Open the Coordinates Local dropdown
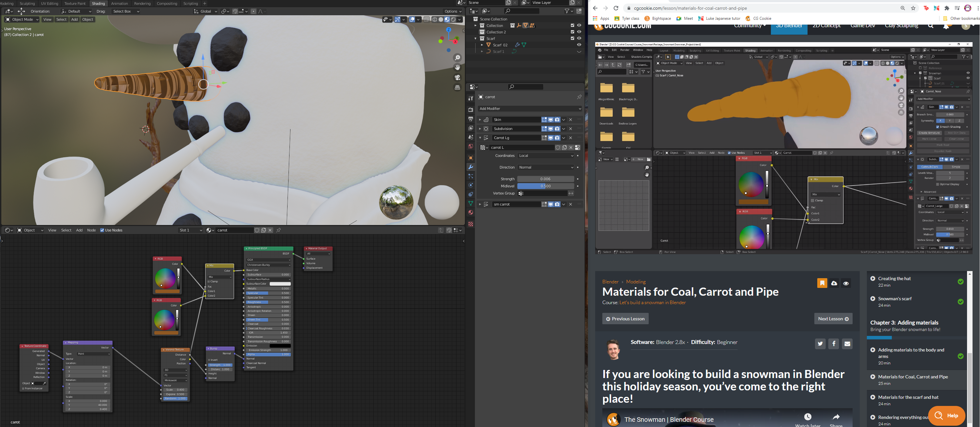 [546, 156]
